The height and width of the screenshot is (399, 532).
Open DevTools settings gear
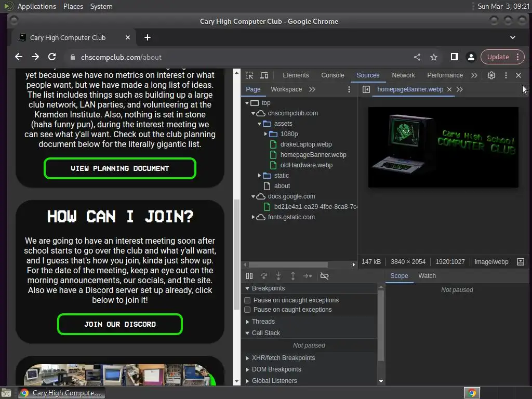tap(491, 75)
